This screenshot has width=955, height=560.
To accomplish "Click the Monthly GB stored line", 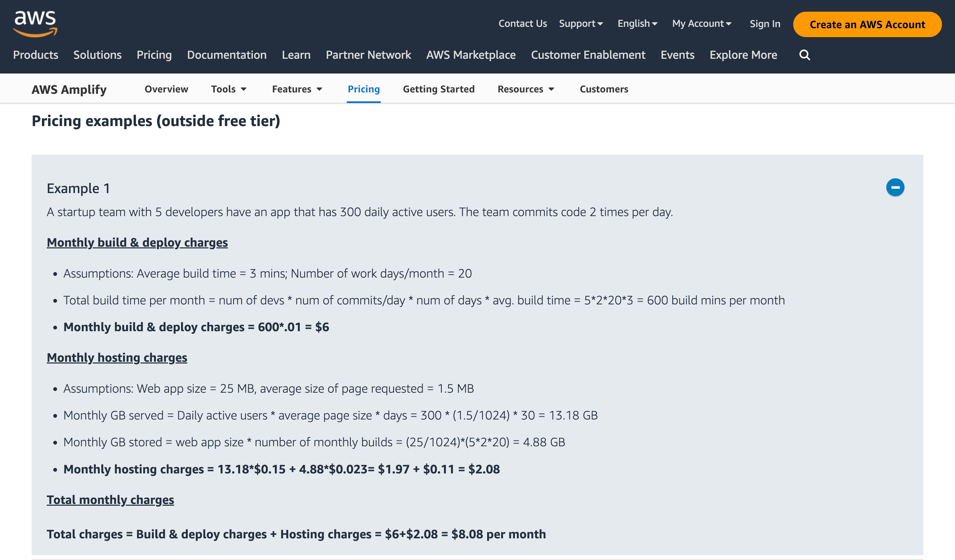I will [x=314, y=442].
